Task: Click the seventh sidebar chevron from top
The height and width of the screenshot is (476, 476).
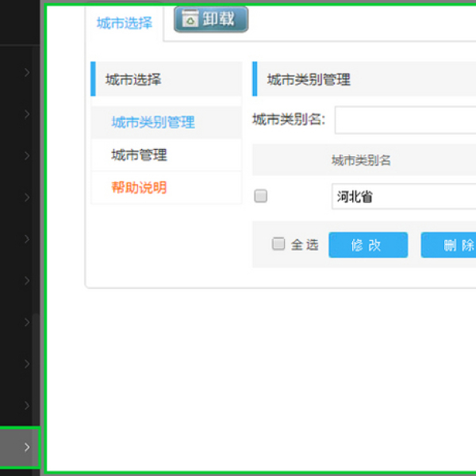Action: click(27, 322)
